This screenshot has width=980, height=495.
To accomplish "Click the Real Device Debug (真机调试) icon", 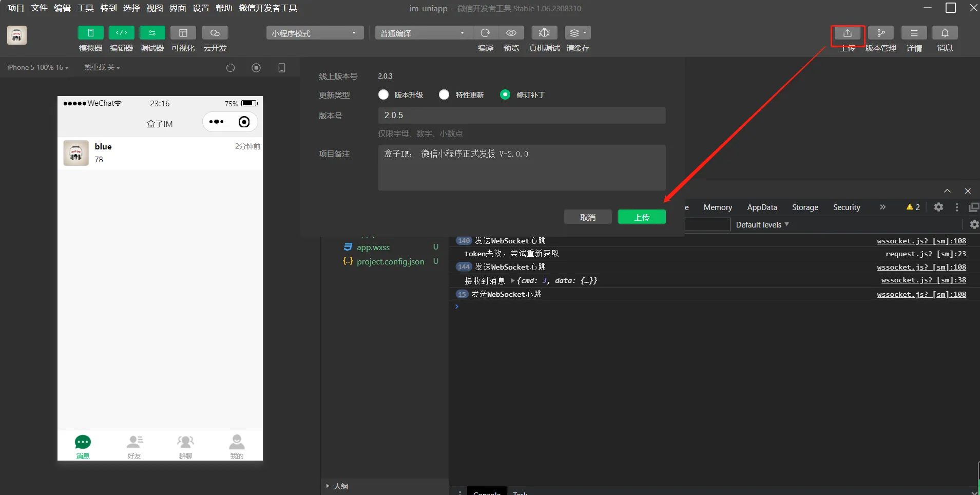I will (x=544, y=33).
